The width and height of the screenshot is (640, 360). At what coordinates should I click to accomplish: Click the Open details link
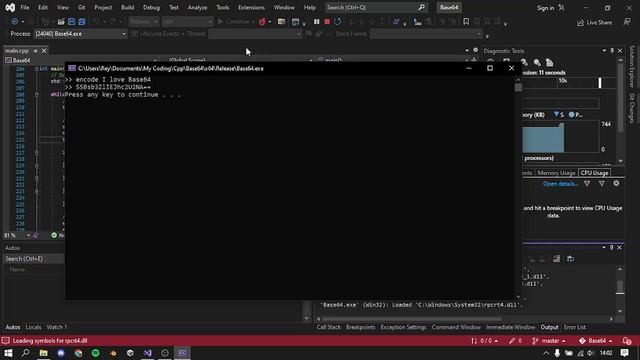[560, 184]
